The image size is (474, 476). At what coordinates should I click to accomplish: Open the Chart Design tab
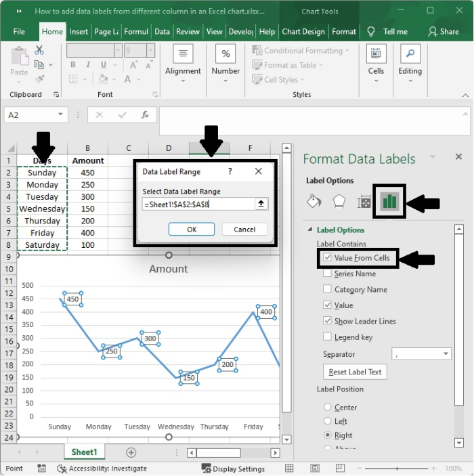pos(303,32)
